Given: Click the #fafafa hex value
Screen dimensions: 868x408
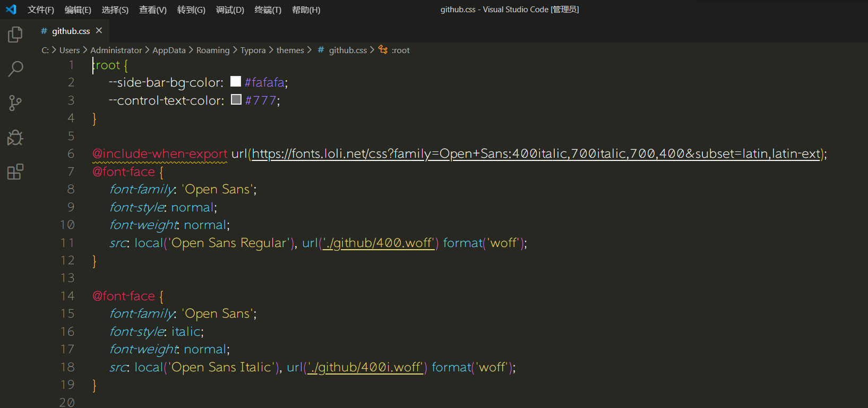Looking at the screenshot, I should (264, 82).
